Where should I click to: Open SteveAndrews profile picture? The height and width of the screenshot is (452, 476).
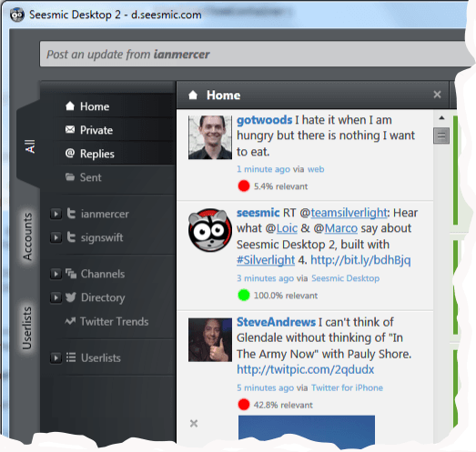tap(209, 340)
